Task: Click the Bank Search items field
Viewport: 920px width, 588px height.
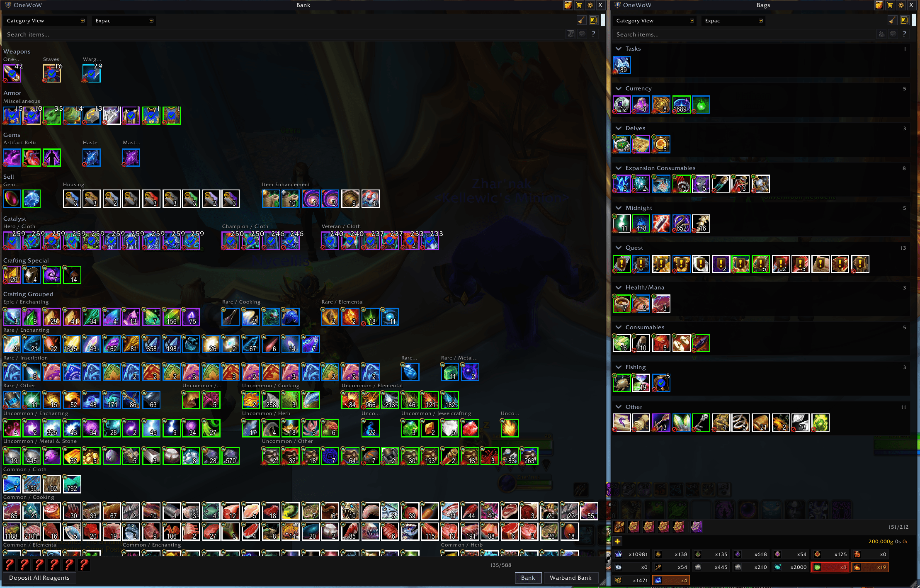Action: (284, 34)
